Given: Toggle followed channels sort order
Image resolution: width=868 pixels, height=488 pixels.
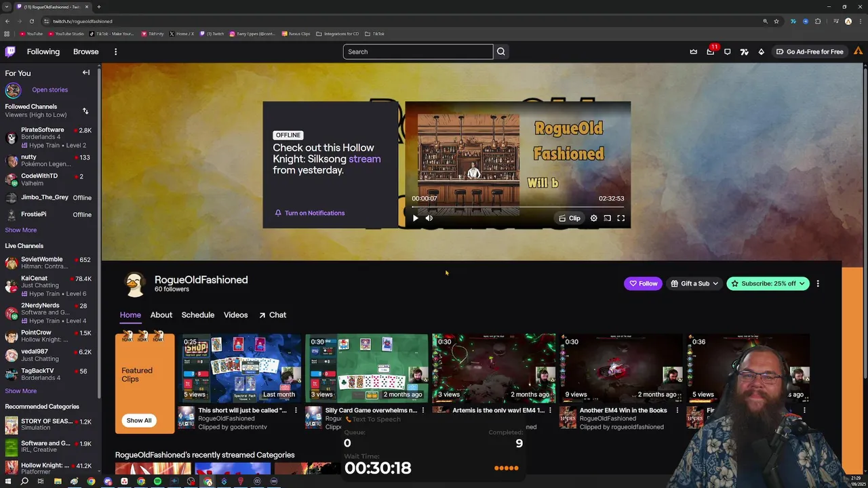Looking at the screenshot, I should 85,110.
